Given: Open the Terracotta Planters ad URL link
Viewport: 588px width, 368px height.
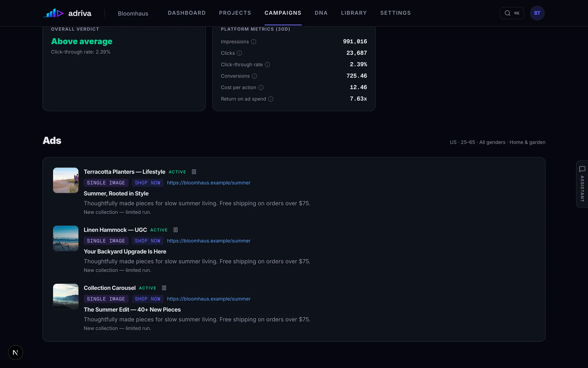Looking at the screenshot, I should [209, 183].
